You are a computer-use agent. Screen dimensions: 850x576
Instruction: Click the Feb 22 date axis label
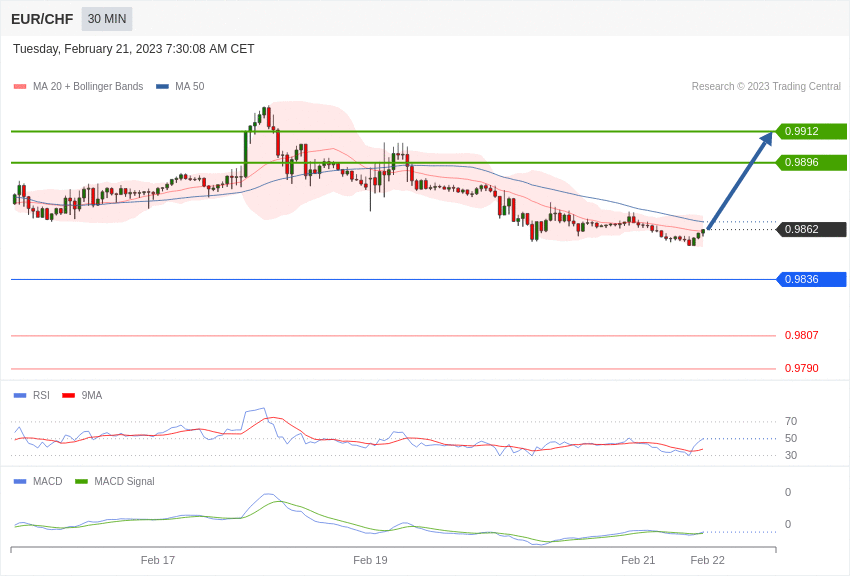707,560
